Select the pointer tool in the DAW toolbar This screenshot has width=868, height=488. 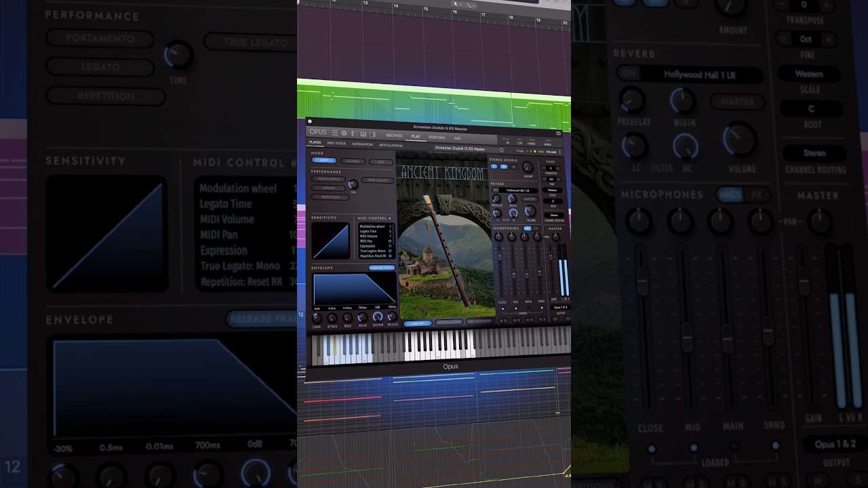click(457, 4)
